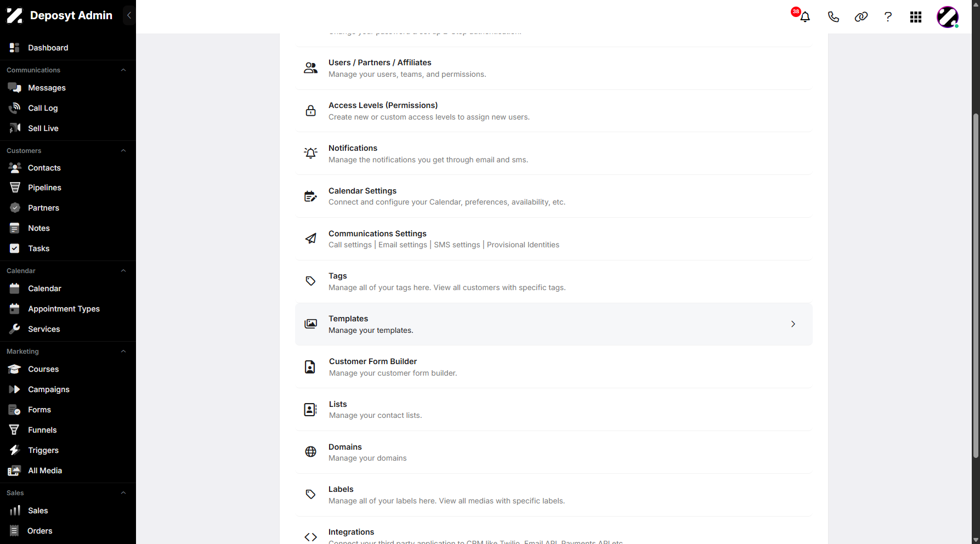Open the apps grid icon
The height and width of the screenshot is (544, 980).
[915, 17]
